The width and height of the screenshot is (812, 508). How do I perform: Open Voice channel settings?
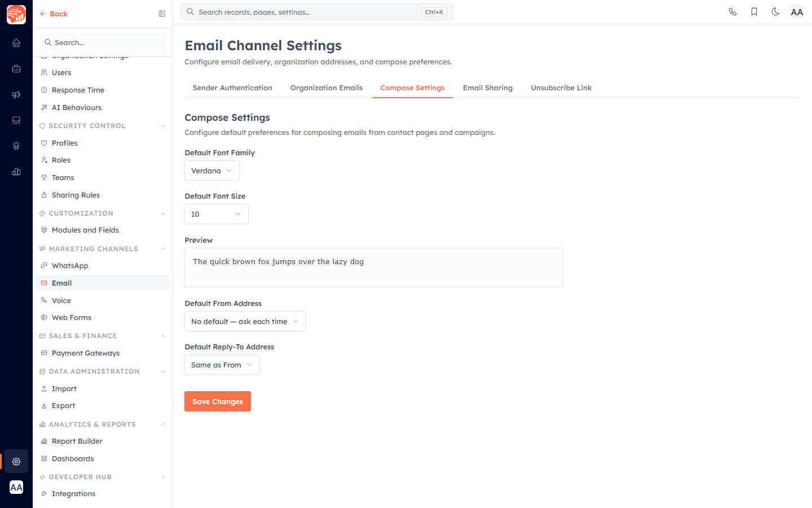coord(102,301)
